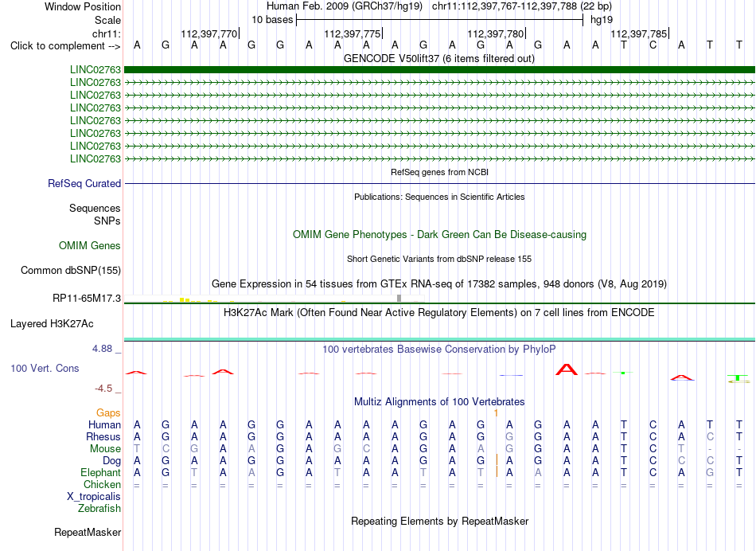Click the 'Mouse' alignment row label
This screenshot has height=551, width=756.
pos(105,449)
